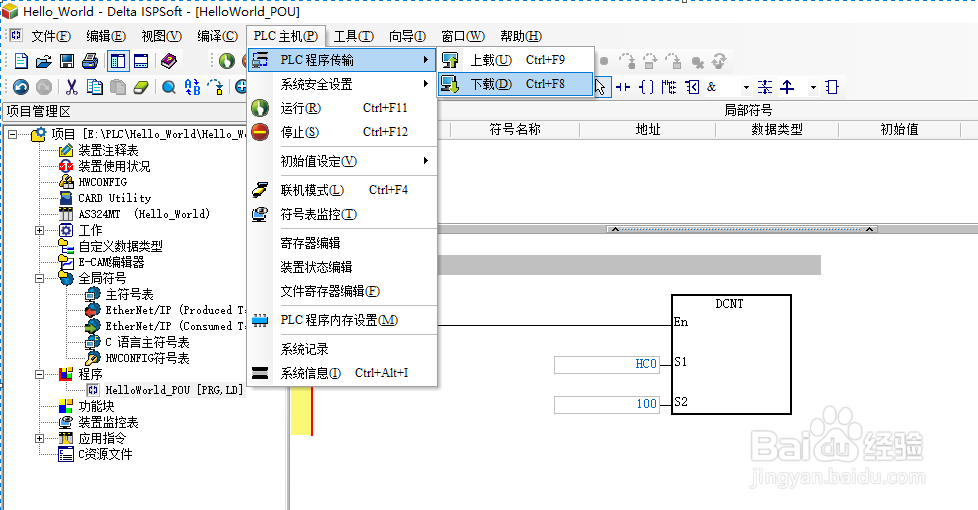The width and height of the screenshot is (978, 510).
Task: Click the network divider ladder icon
Action: (x=765, y=87)
